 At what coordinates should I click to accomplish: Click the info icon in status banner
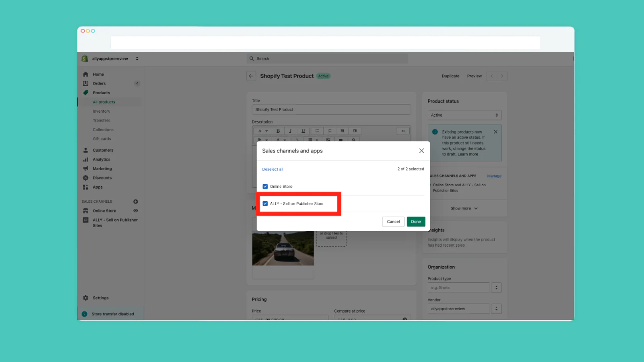click(x=435, y=132)
